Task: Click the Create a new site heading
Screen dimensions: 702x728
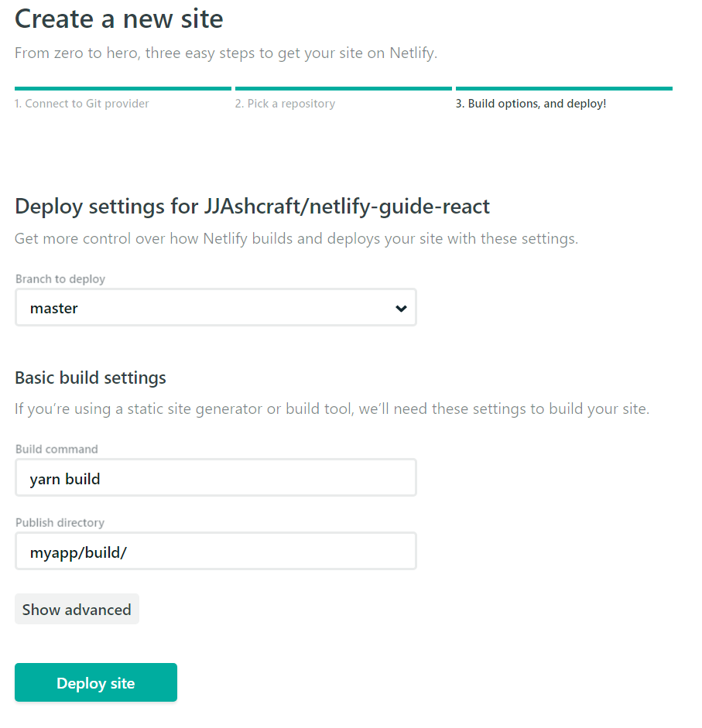Action: click(119, 19)
